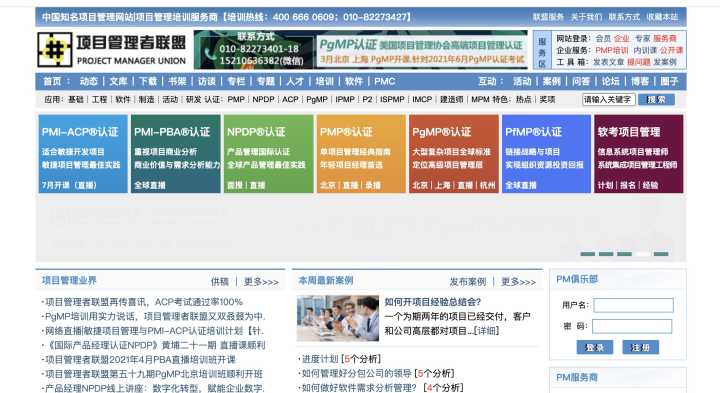This screenshot has height=393, width=720.
Task: Select the first carousel slide indicator
Action: (588, 254)
